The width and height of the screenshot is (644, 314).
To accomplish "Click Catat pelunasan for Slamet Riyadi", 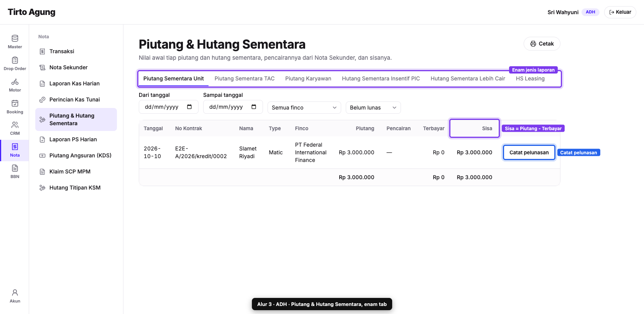I will [529, 152].
